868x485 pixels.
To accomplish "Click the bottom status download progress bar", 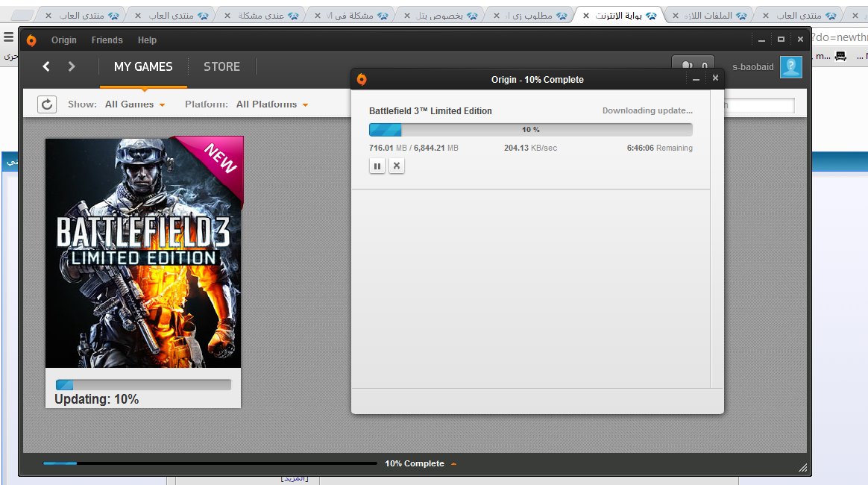I will click(x=210, y=463).
